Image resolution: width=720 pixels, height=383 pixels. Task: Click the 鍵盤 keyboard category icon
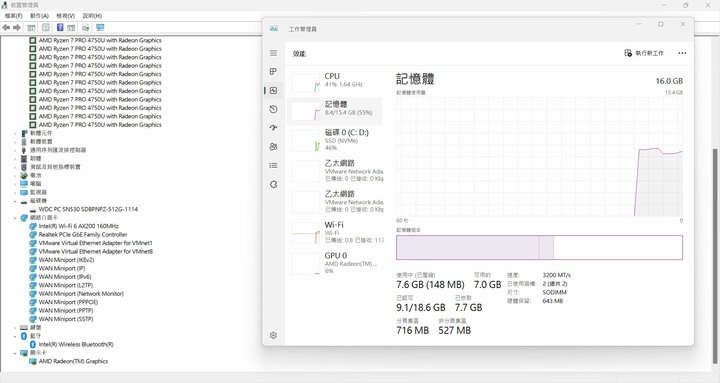point(24,327)
